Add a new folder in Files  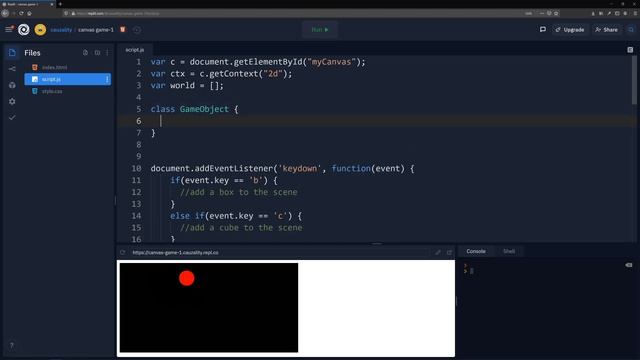pyautogui.click(x=97, y=53)
